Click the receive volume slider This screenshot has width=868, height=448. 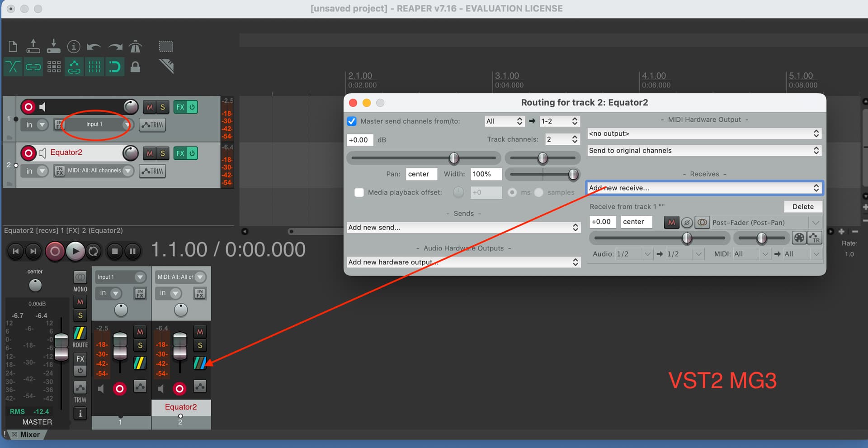(660, 238)
